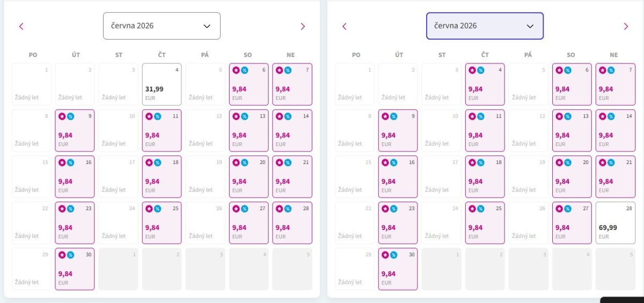This screenshot has width=644, height=303.
Task: Go to next month in left calendar
Action: [303, 26]
